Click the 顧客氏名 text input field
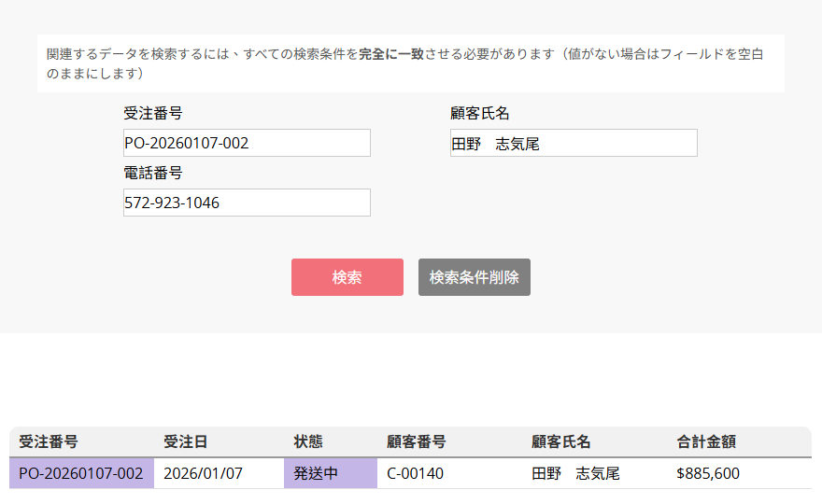The height and width of the screenshot is (504, 822). pyautogui.click(x=574, y=143)
